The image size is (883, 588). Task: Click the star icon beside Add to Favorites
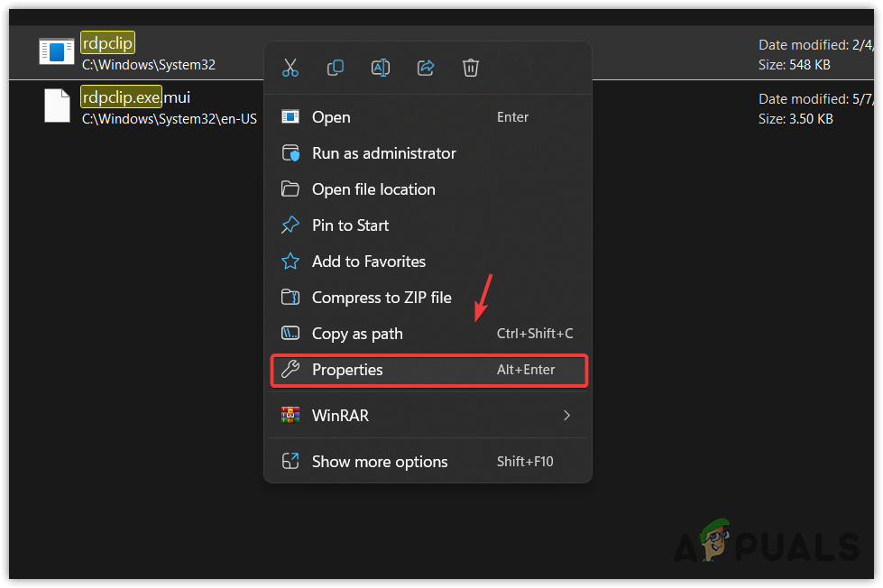(x=290, y=262)
